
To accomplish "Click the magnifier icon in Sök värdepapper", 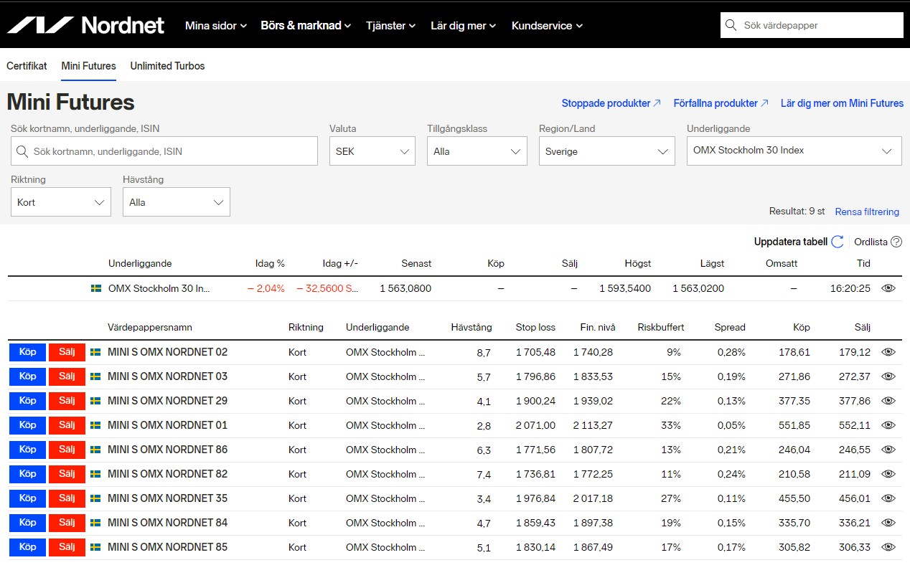I will pyautogui.click(x=731, y=25).
